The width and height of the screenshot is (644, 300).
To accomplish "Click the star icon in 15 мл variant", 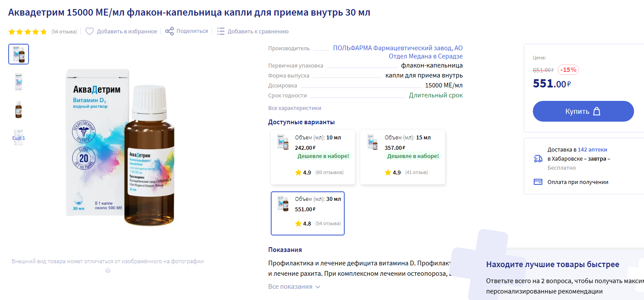I will [x=388, y=172].
